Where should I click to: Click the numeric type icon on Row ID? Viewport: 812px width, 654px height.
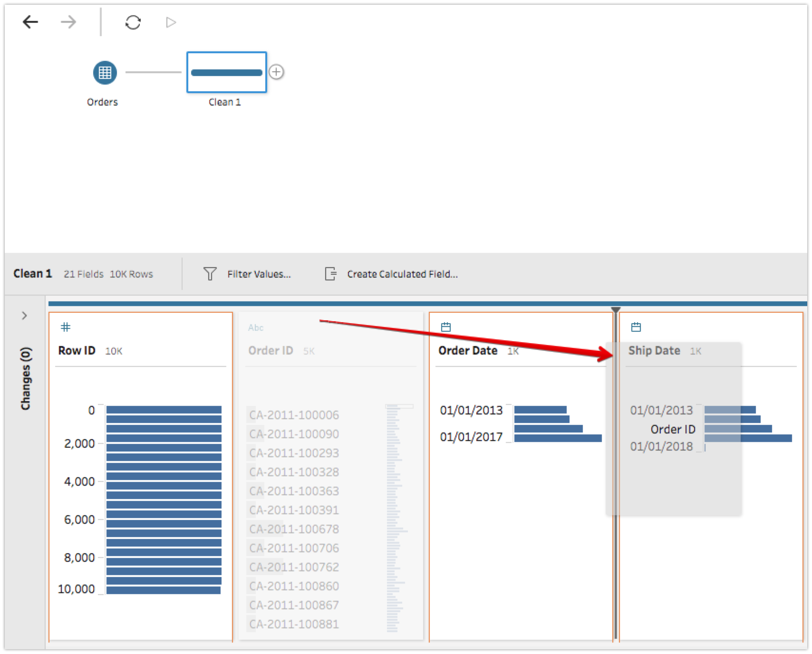point(65,327)
